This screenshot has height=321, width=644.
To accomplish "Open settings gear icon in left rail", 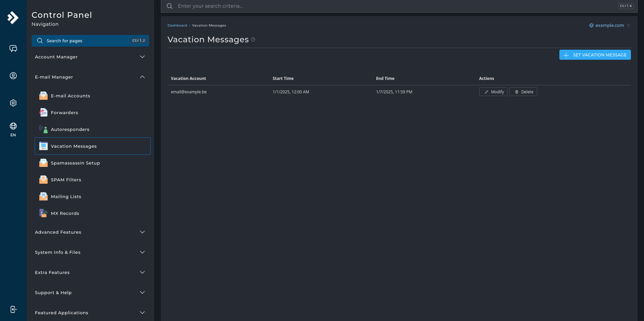I will click(x=13, y=103).
